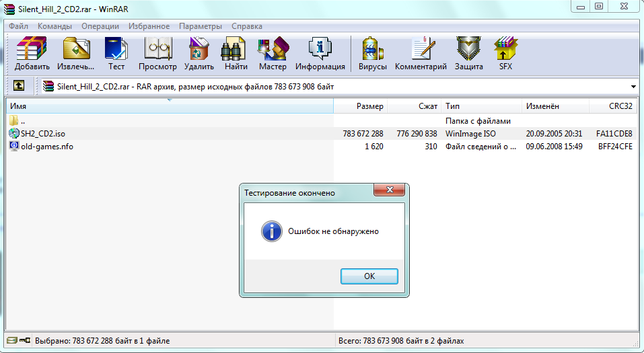Open the Файл menu
The height and width of the screenshot is (353, 644).
pyautogui.click(x=18, y=26)
